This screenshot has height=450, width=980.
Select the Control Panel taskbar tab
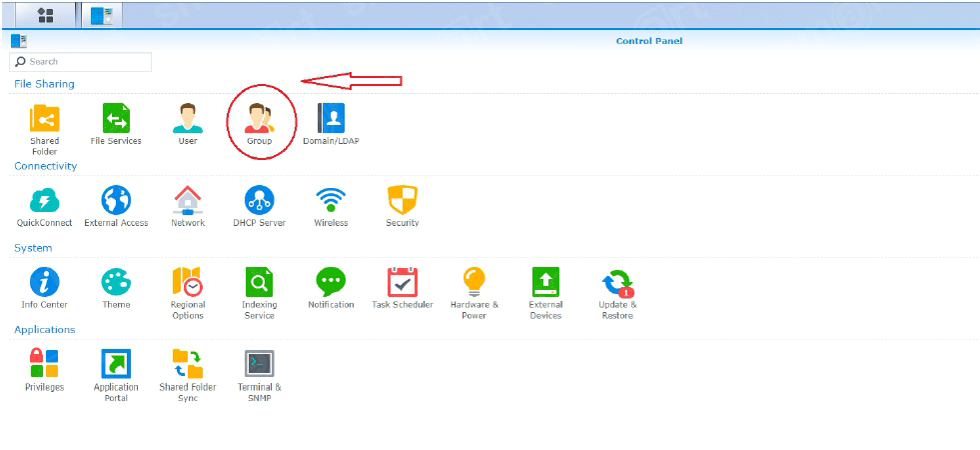coord(102,16)
